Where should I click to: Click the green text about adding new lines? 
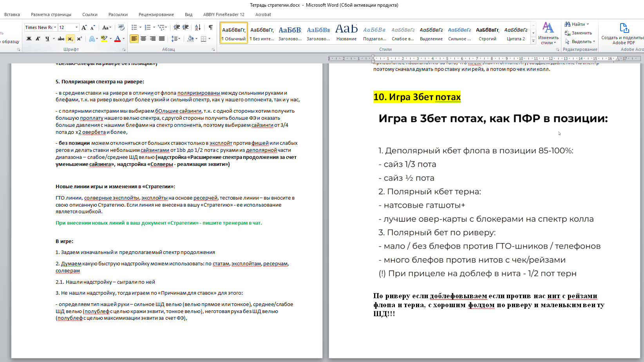159,223
